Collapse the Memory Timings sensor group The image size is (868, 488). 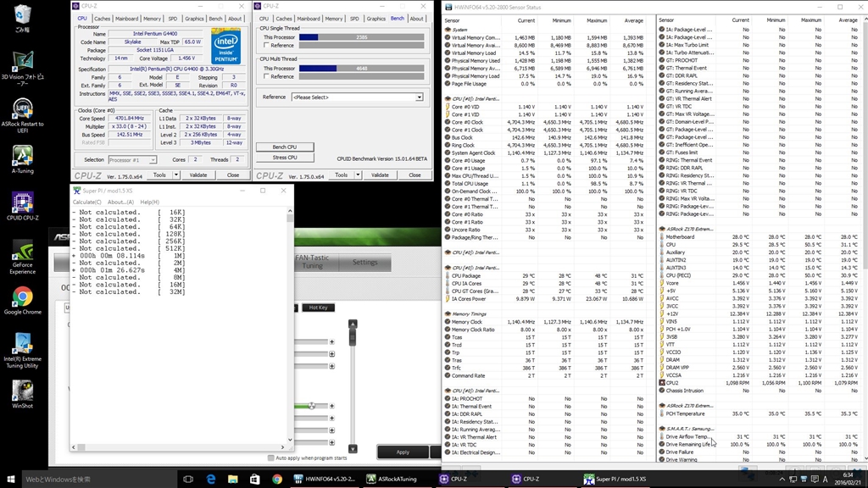point(448,313)
